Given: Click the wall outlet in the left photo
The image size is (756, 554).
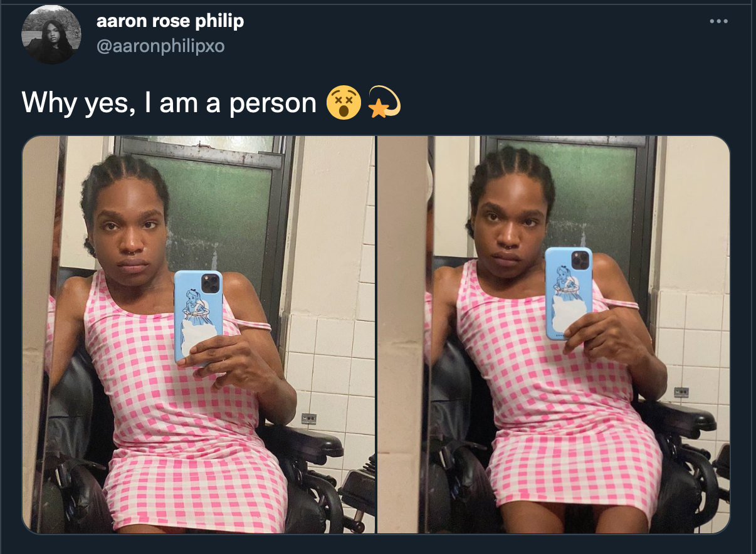Looking at the screenshot, I should [x=308, y=418].
